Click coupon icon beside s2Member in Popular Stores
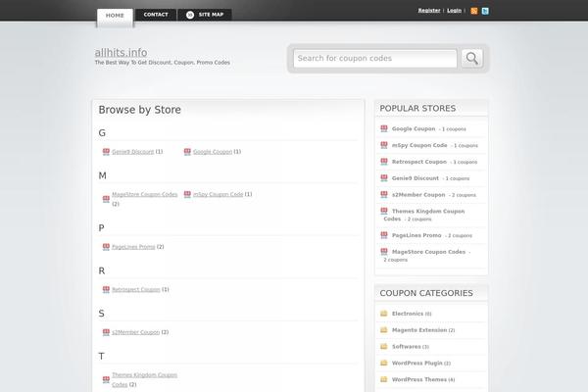The image size is (588, 392). pos(384,195)
